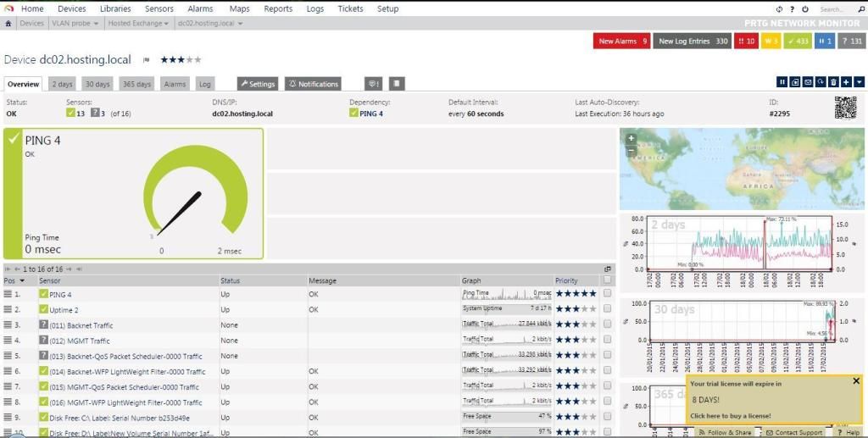The height and width of the screenshot is (438, 868).
Task: Click the PING 4 gauge dial
Action: pyautogui.click(x=196, y=193)
